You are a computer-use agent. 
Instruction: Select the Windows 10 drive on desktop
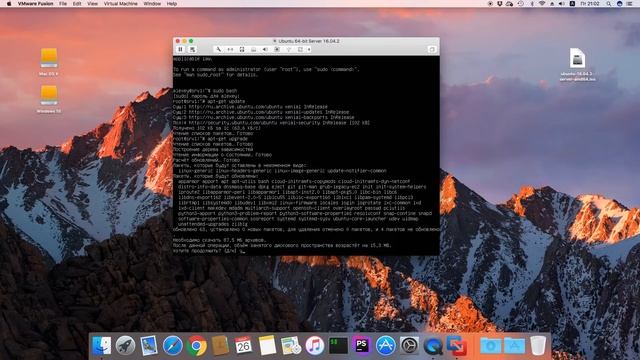(49, 99)
